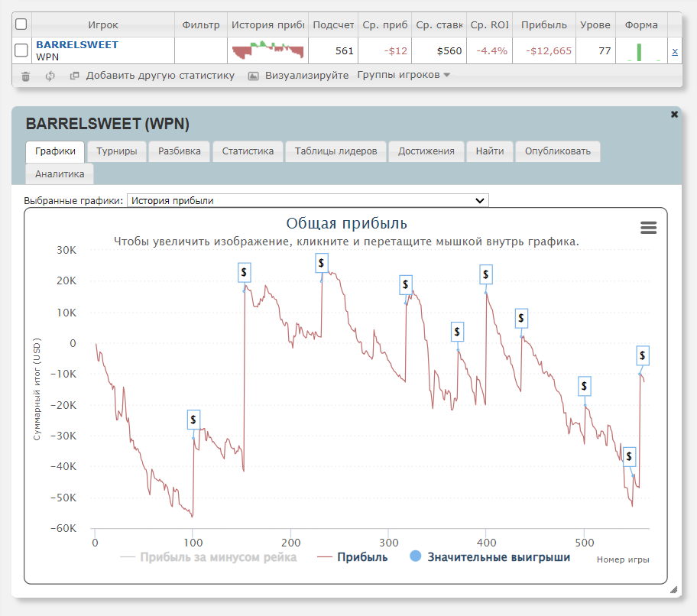
Task: Open the chart hamburger menu
Action: pyautogui.click(x=648, y=228)
